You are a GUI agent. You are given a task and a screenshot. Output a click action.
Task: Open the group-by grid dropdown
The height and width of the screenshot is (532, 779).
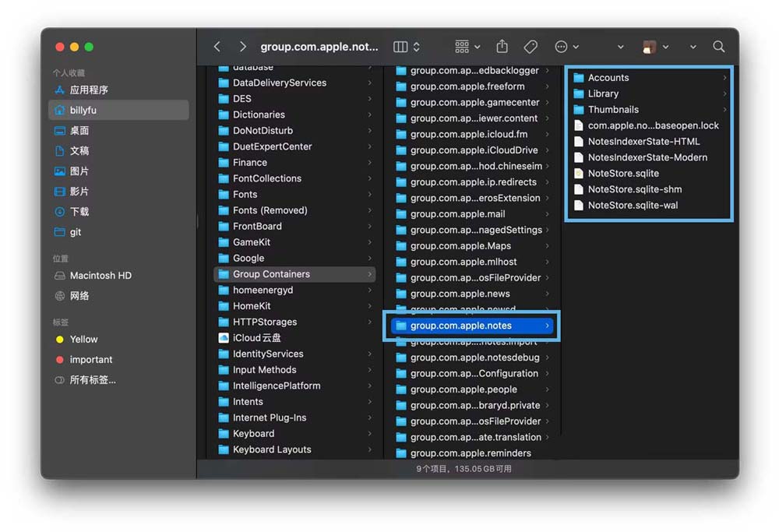[x=467, y=47]
